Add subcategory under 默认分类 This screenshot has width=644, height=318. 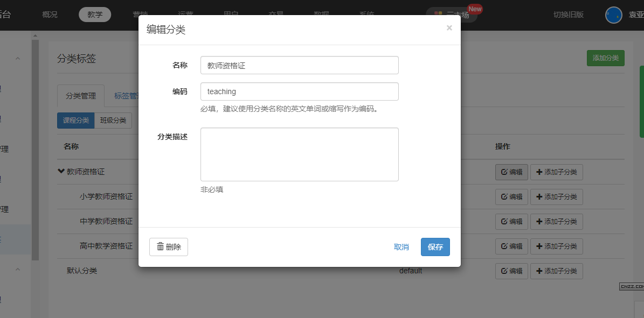coord(556,271)
